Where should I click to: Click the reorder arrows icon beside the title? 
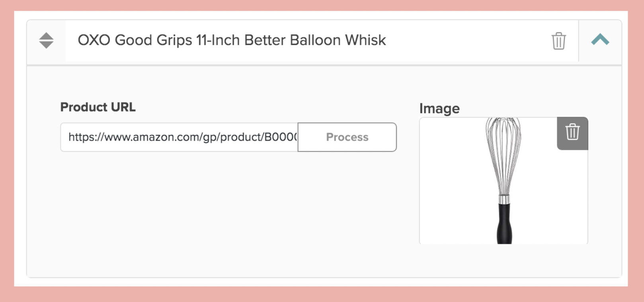click(x=46, y=40)
